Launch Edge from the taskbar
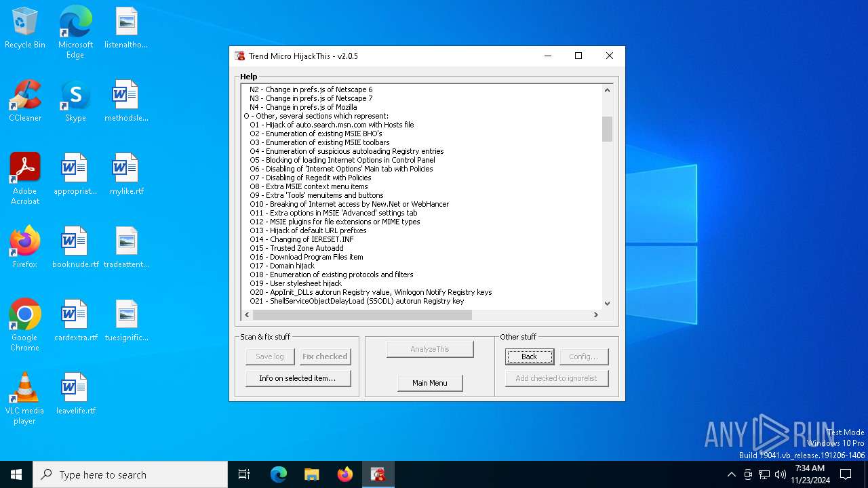The height and width of the screenshot is (488, 868). [x=279, y=474]
